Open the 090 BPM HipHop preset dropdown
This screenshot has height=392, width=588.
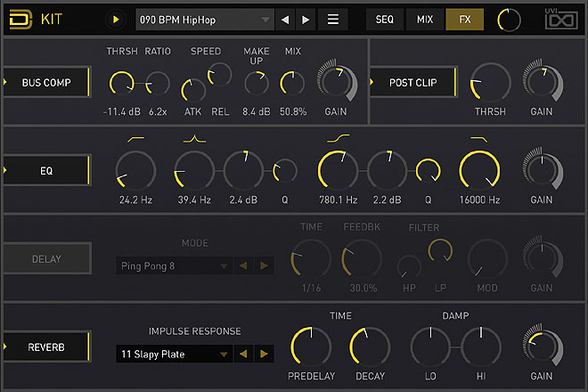[205, 19]
